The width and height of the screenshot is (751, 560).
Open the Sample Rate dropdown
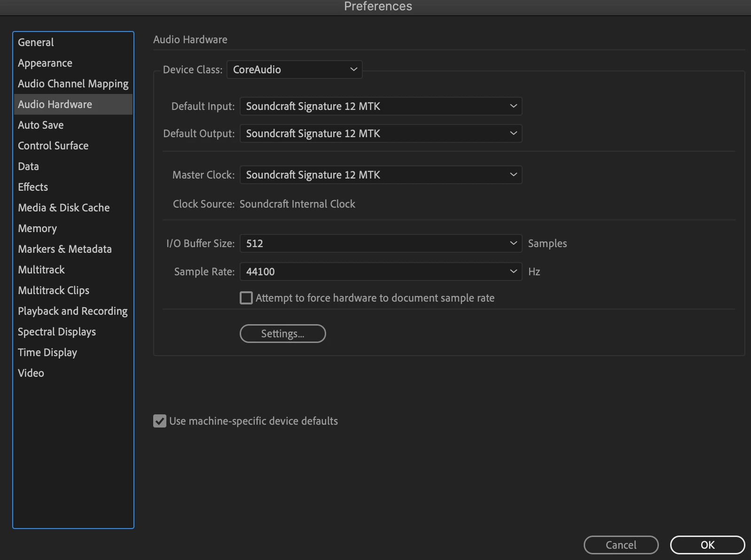[x=381, y=272]
